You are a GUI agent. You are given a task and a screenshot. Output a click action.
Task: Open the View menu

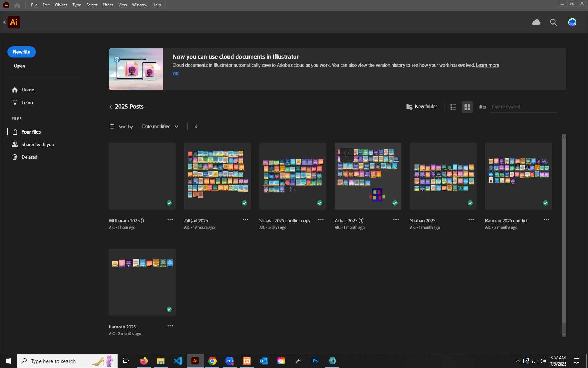coord(122,5)
